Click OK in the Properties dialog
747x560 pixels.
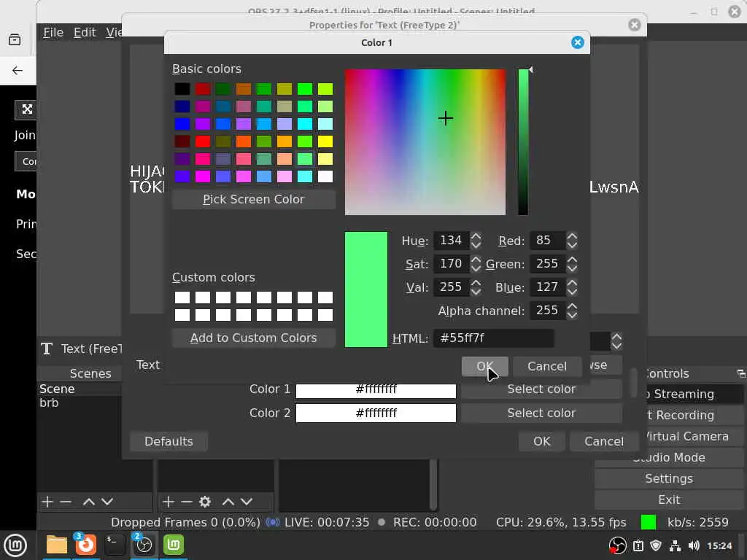pos(542,441)
